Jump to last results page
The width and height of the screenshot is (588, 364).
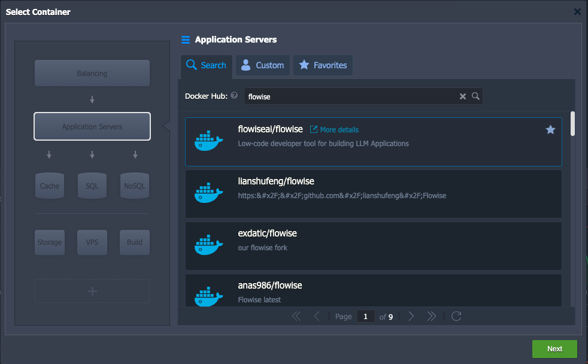[432, 316]
